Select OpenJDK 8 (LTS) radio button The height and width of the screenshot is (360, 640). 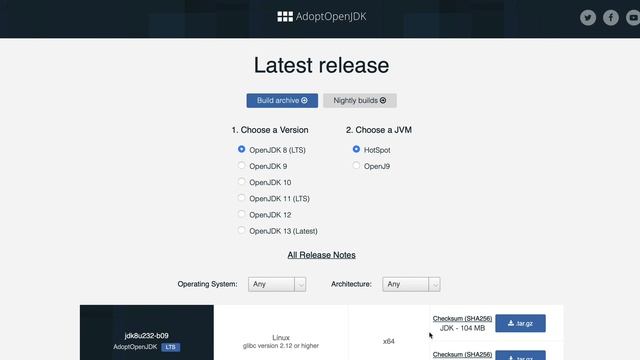click(x=242, y=149)
